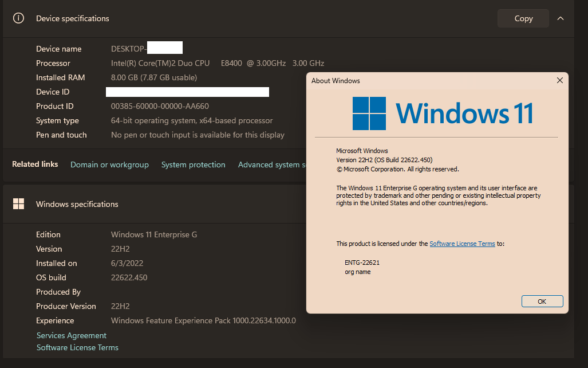
Task: Open the Advanced system settings link
Action: (272, 165)
